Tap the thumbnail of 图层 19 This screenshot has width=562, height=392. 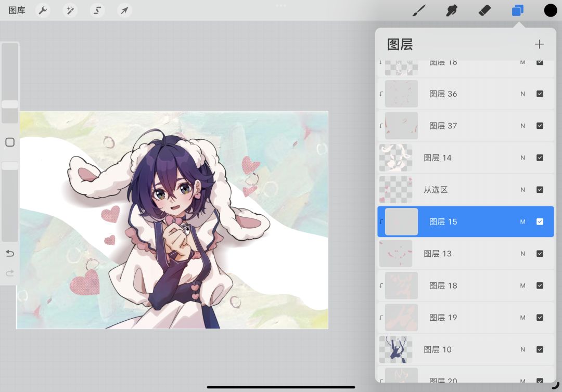pos(401,318)
